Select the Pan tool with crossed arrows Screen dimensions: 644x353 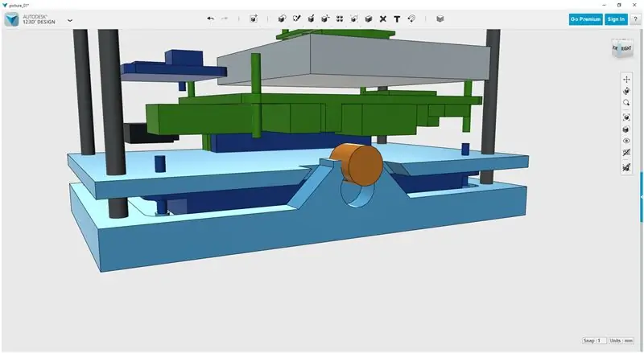[x=626, y=80]
